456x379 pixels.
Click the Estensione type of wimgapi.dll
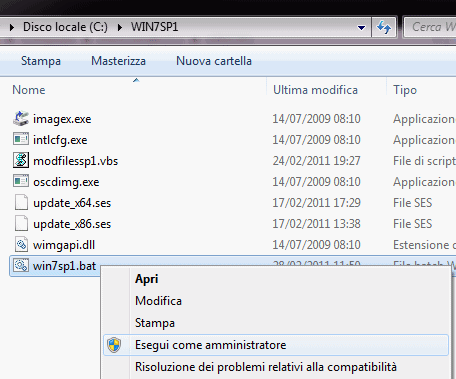424,245
